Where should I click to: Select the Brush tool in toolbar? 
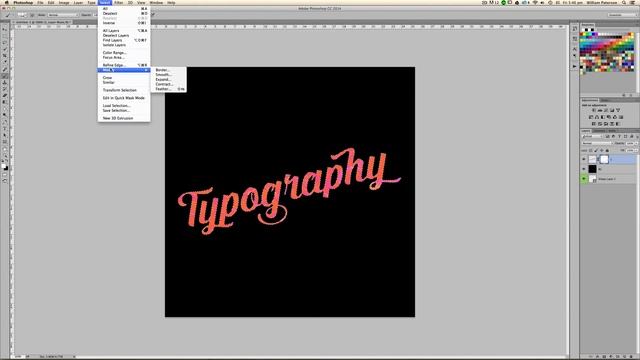(5, 76)
